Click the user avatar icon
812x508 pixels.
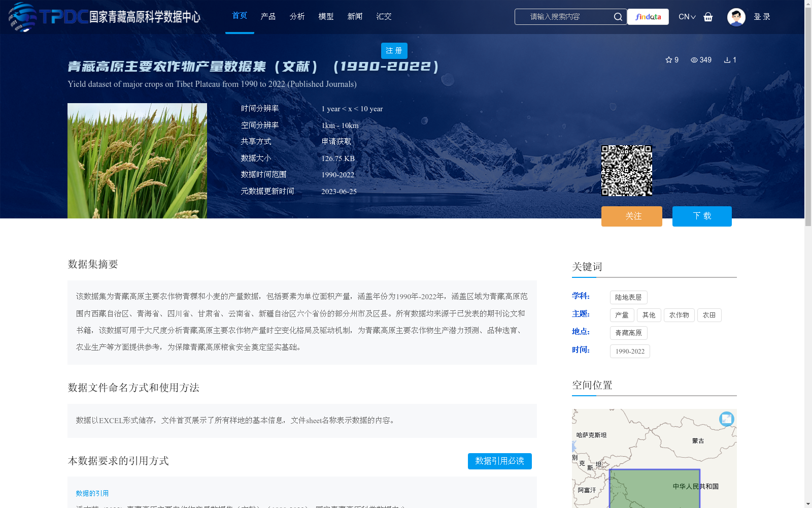coord(736,17)
